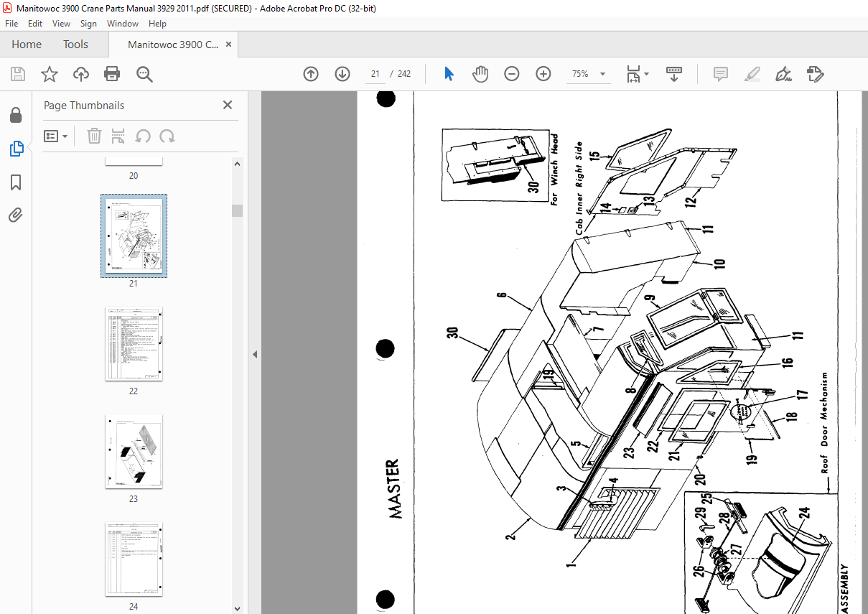Viewport: 868px width, 614px height.
Task: Select page 23 thumbnail
Action: 134,452
